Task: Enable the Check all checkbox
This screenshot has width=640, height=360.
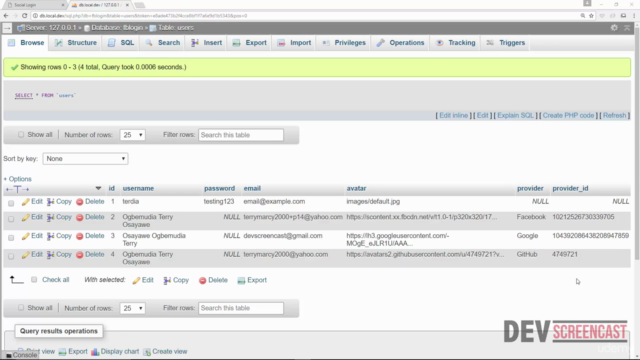Action: pyautogui.click(x=34, y=280)
